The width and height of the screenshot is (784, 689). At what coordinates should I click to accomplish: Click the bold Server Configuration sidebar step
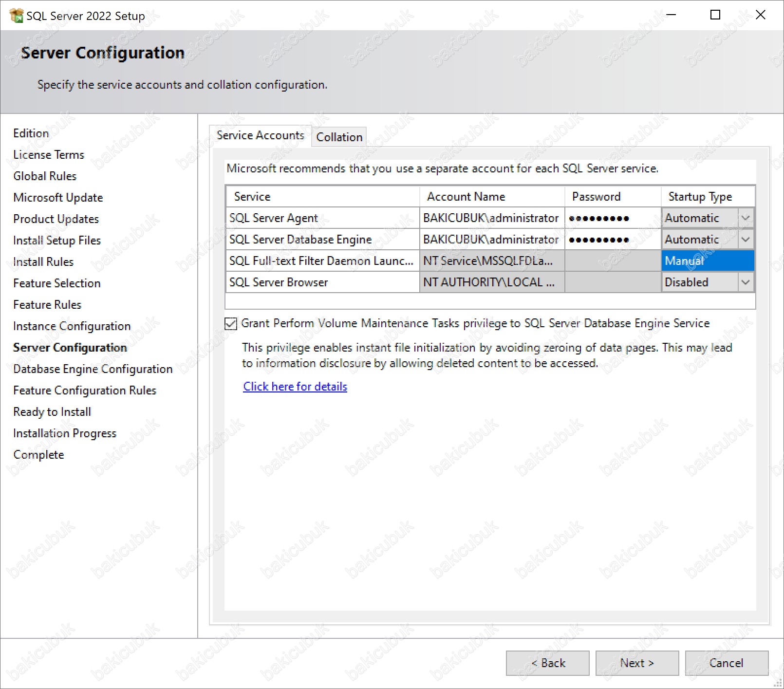click(70, 348)
